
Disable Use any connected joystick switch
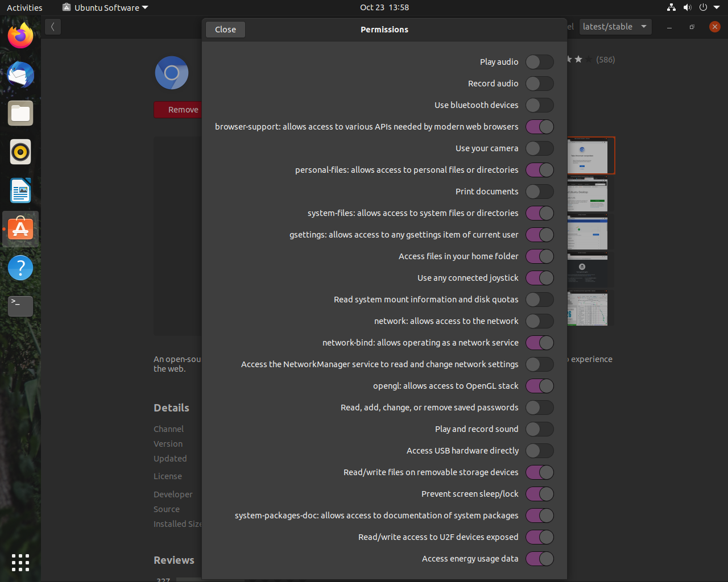(540, 278)
